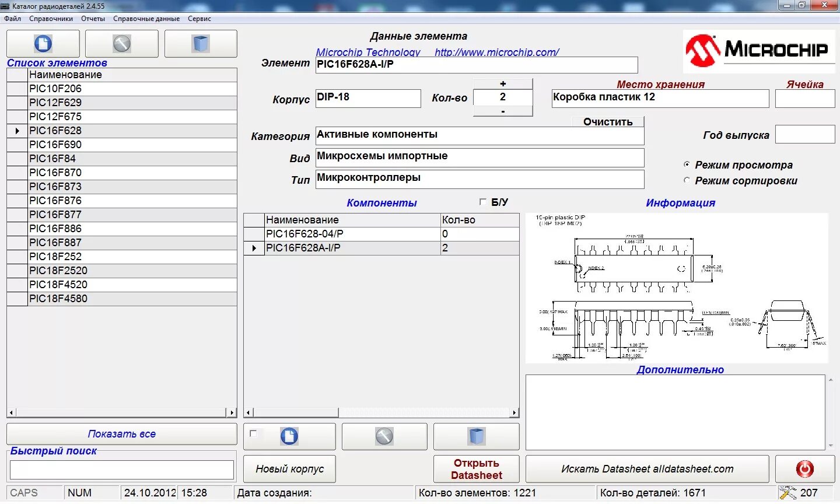Screen dimensions: 840x504
Task: Open the Справочные данные menu
Action: 146,19
